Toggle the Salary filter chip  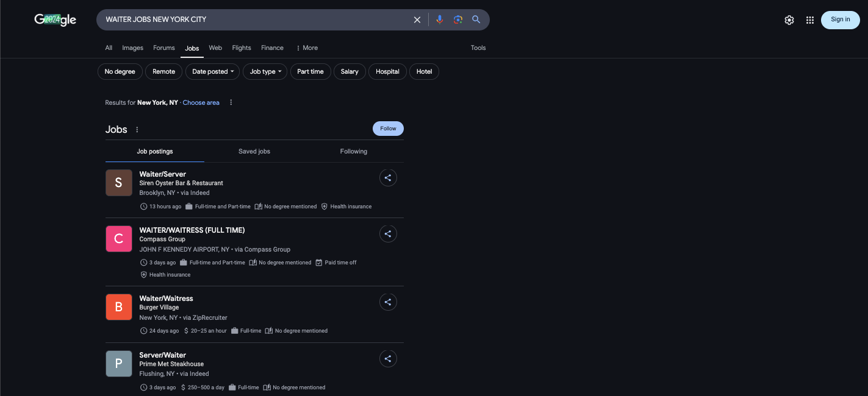coord(350,72)
